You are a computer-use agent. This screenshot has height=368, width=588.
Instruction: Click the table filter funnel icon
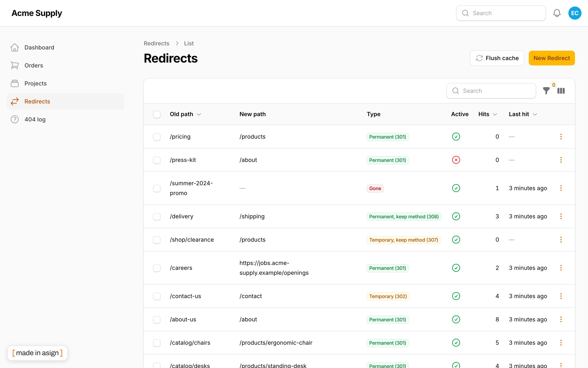tap(546, 91)
